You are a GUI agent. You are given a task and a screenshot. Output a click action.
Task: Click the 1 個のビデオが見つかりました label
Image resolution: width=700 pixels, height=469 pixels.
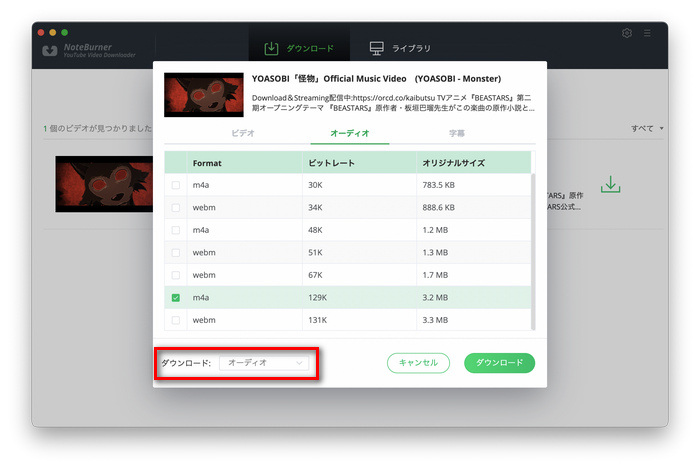(98, 129)
